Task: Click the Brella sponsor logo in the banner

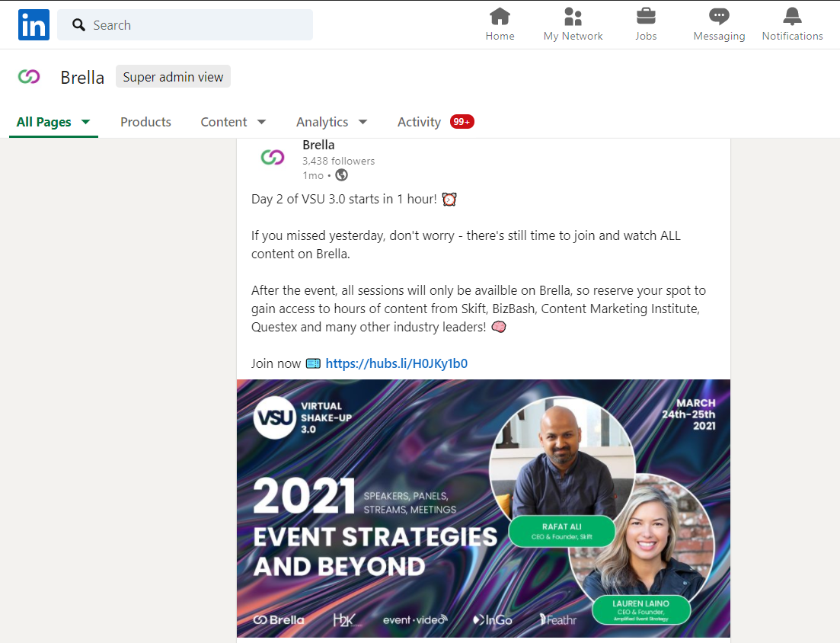Action: coord(279,620)
